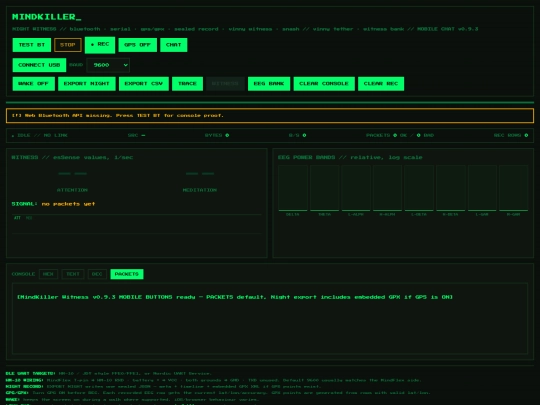This screenshot has height=405, width=540.
Task: Click the ATT legend in the trace chart
Action: point(17,218)
